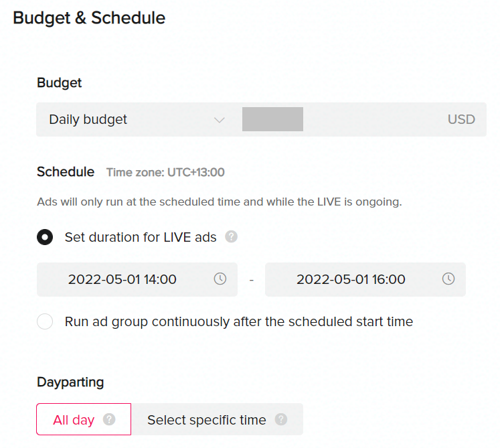The height and width of the screenshot is (448, 500).
Task: Click the Dayparting section label
Action: pyautogui.click(x=70, y=382)
